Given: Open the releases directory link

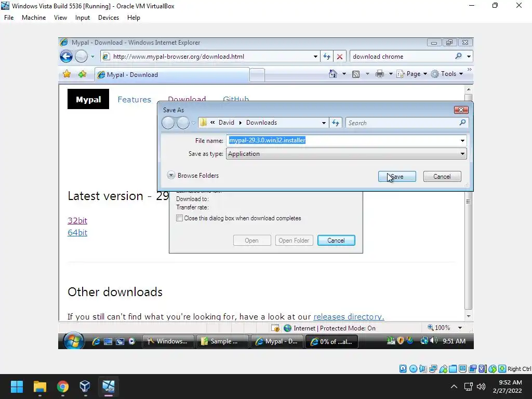Looking at the screenshot, I should (349, 316).
